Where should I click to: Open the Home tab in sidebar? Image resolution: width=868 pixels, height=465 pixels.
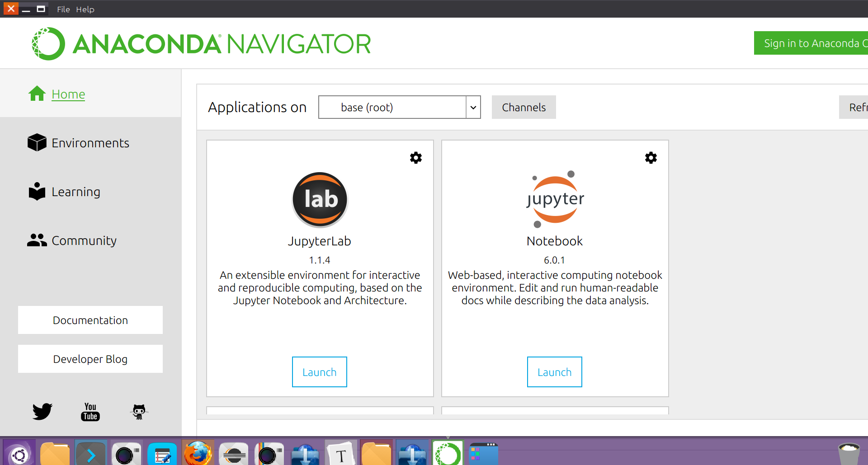coord(90,94)
